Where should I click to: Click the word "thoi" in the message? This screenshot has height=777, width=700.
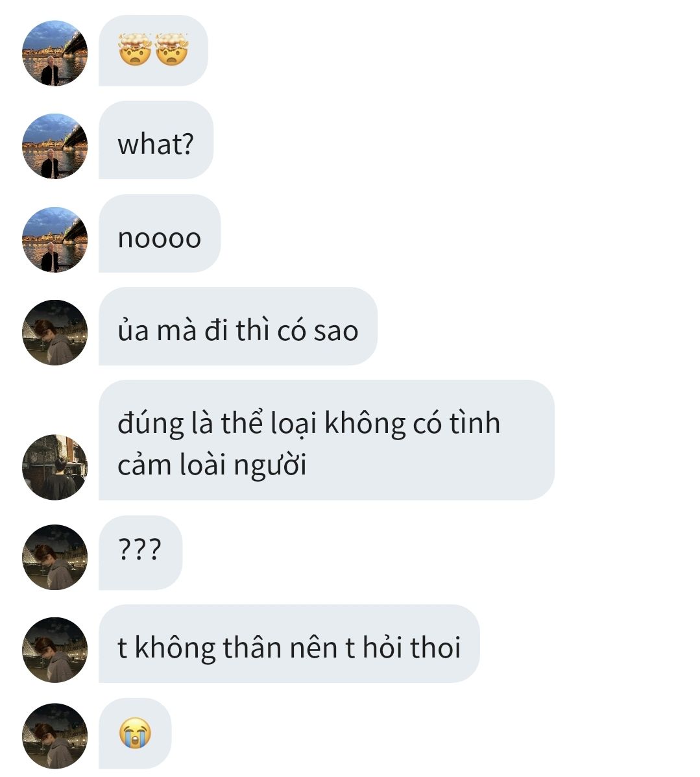point(435,647)
